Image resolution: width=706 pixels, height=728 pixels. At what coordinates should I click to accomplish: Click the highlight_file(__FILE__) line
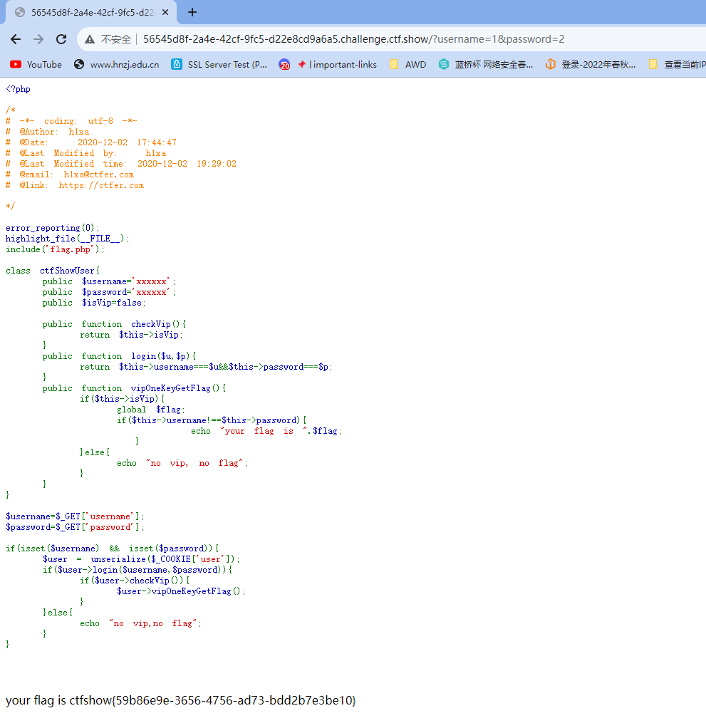[68, 239]
